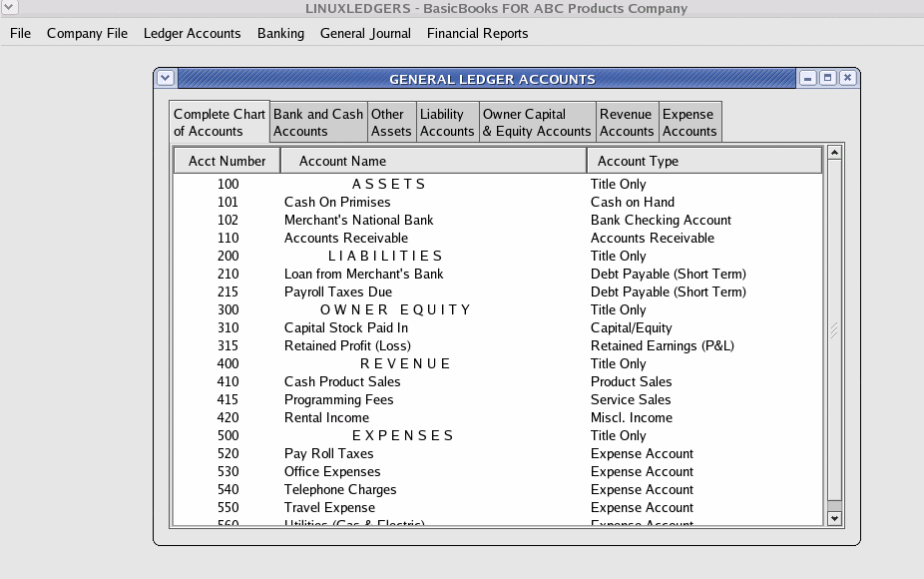Open the File menu
Viewport: 924px width, 579px height.
click(20, 33)
